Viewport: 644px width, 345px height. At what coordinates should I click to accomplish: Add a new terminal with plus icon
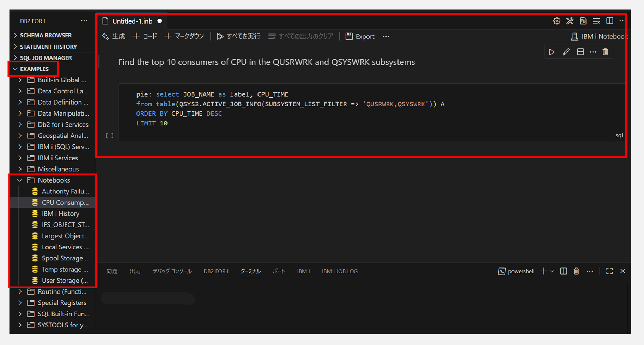pos(543,271)
